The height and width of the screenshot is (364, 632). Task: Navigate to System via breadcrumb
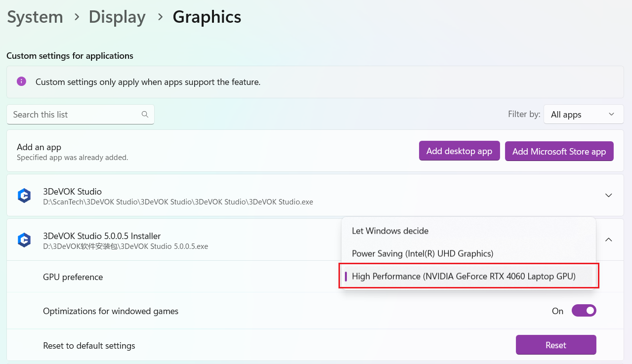(35, 17)
